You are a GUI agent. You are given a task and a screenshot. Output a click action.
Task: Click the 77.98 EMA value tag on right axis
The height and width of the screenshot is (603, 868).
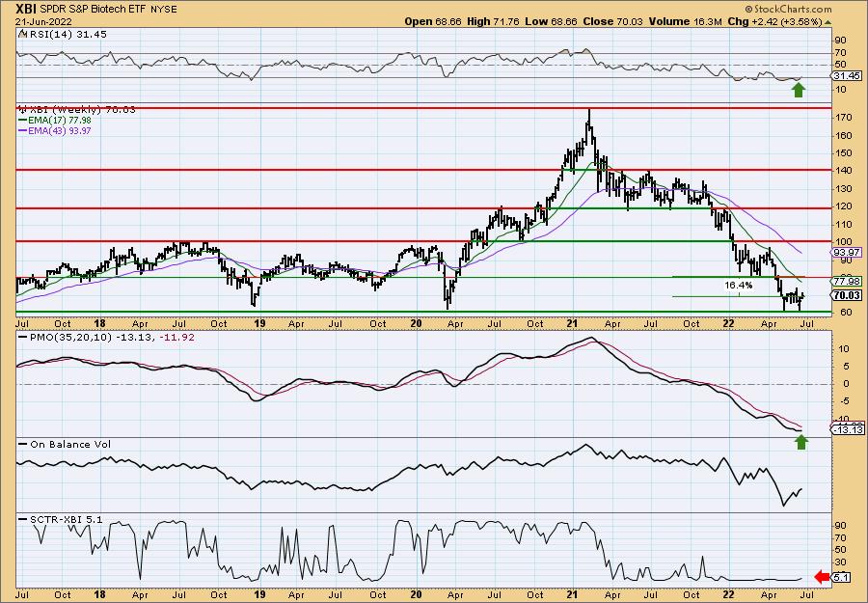coord(847,282)
